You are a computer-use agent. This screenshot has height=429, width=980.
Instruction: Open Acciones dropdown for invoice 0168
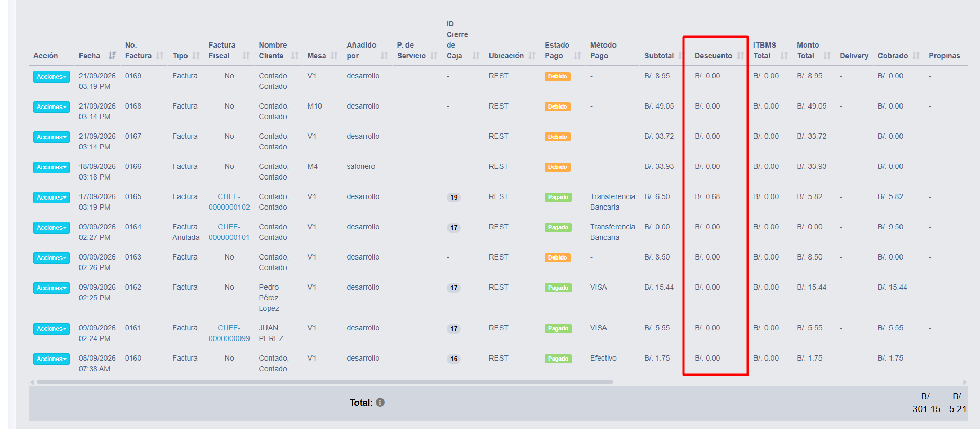coord(51,107)
